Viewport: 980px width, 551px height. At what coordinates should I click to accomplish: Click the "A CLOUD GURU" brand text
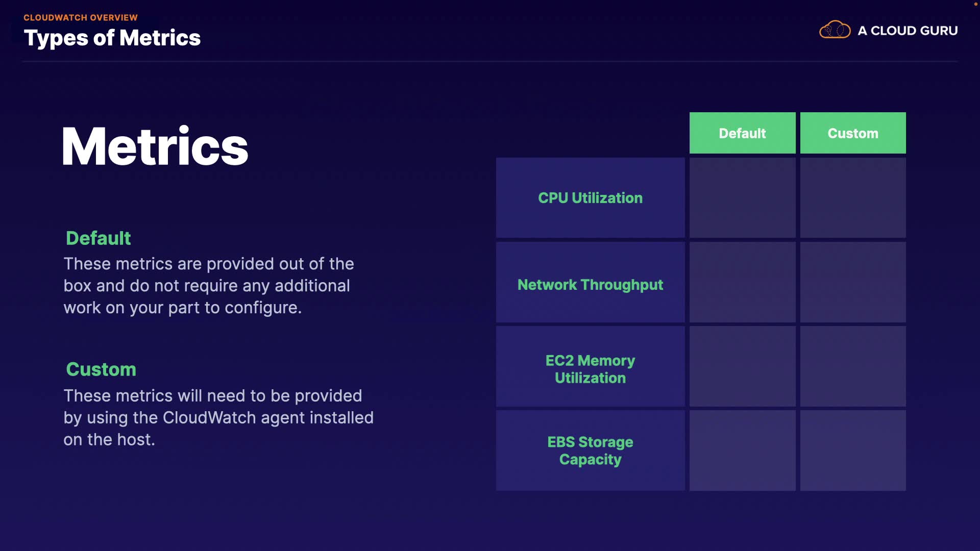click(x=908, y=31)
